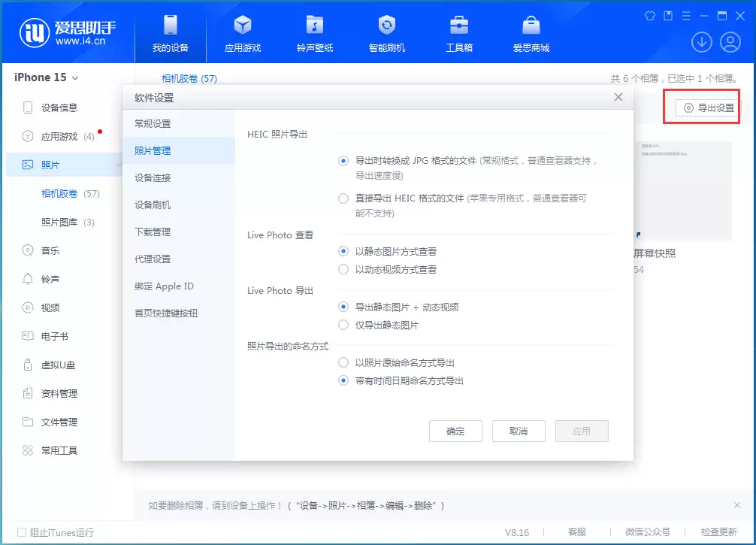Click the skin/theme shirt icon in title bar

point(650,16)
